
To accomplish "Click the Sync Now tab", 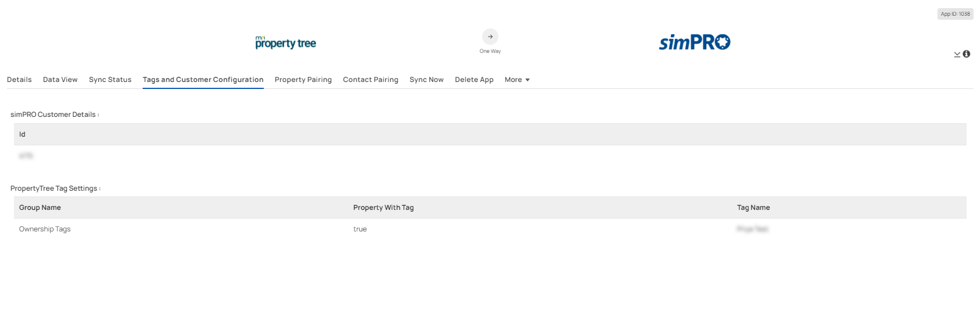I will coord(426,80).
